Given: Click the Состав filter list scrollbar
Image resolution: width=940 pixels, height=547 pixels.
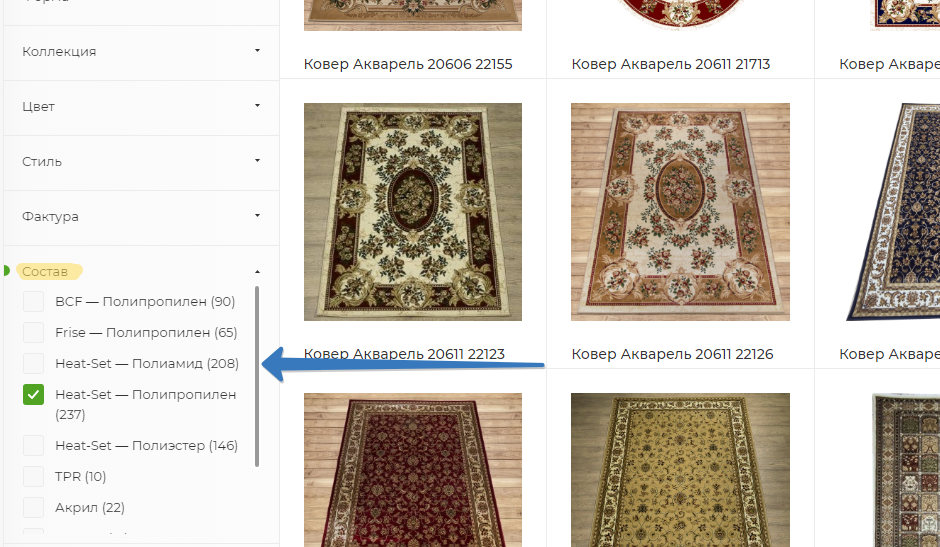Looking at the screenshot, I should coord(257,376).
